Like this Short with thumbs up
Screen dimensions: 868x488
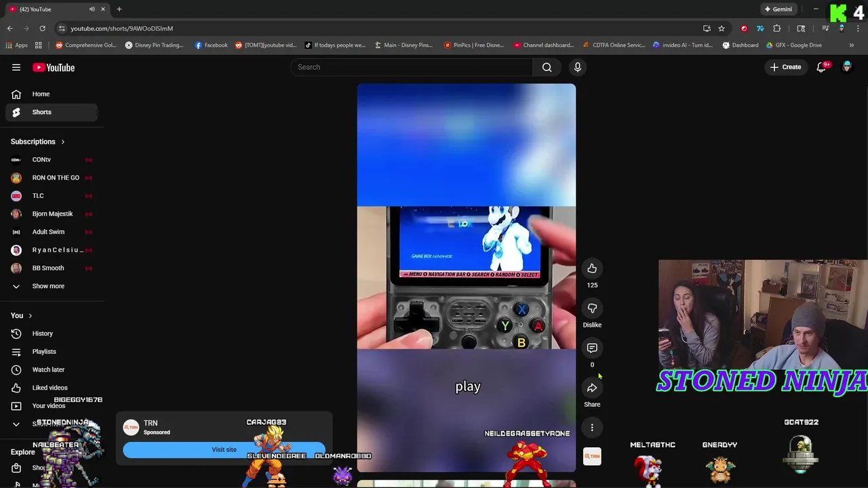pyautogui.click(x=592, y=268)
